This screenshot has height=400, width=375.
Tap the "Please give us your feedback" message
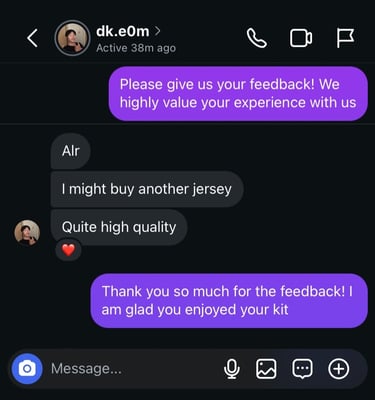(238, 93)
